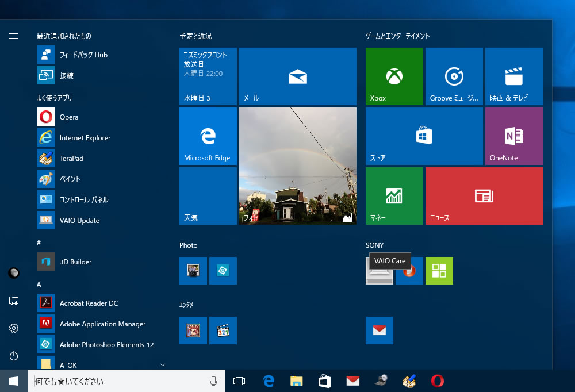Open TeraPad from the app list
This screenshot has height=392, width=575.
click(x=99, y=158)
